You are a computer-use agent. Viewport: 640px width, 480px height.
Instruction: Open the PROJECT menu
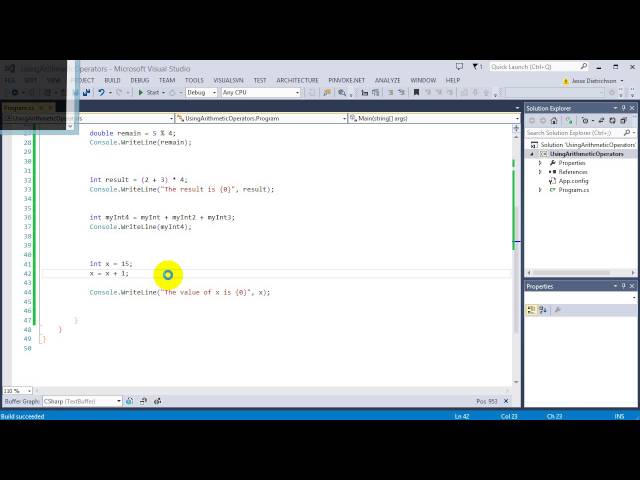(83, 80)
